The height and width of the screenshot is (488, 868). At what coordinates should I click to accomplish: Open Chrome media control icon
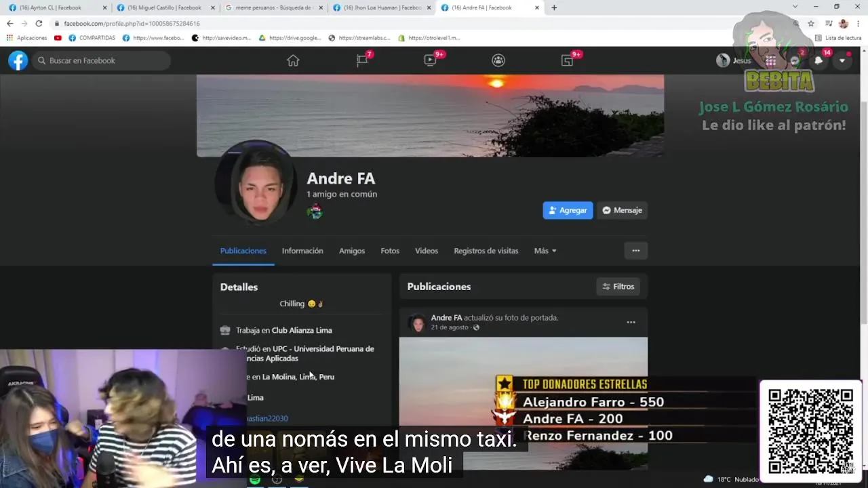(829, 23)
